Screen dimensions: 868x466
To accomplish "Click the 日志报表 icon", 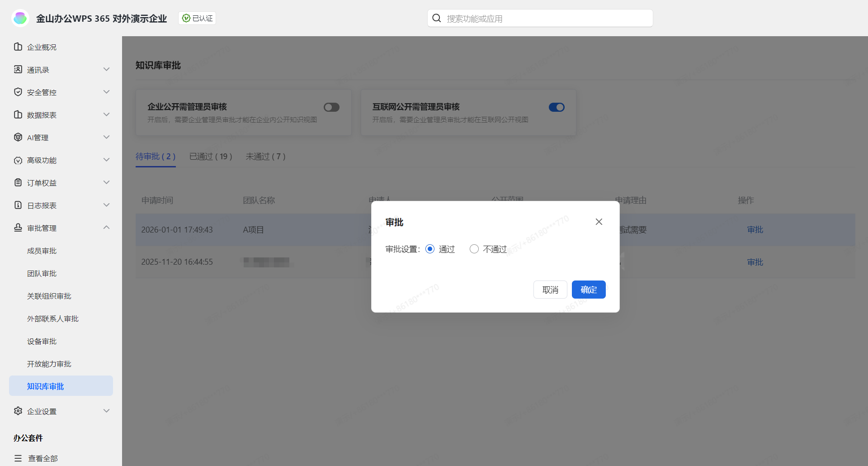I will tap(18, 205).
